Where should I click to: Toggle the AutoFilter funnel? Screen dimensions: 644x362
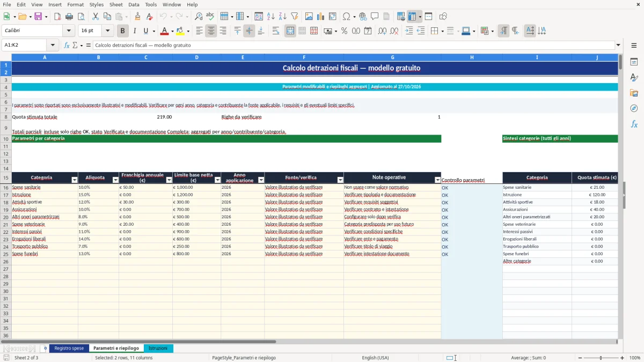[x=294, y=17]
